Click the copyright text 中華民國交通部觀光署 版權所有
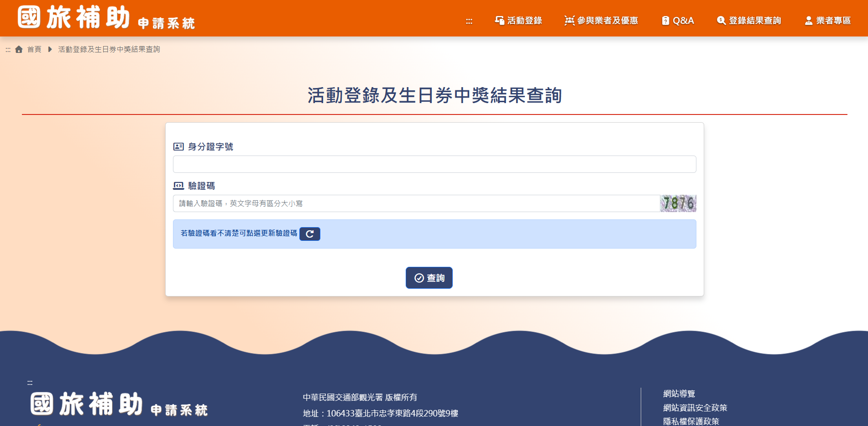The height and width of the screenshot is (426, 868). coord(360,397)
